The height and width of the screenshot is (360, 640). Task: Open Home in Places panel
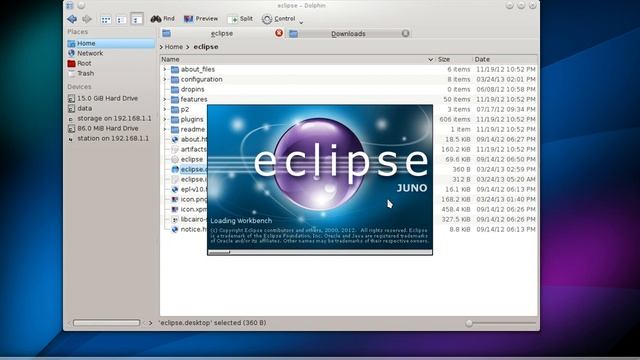pyautogui.click(x=111, y=43)
